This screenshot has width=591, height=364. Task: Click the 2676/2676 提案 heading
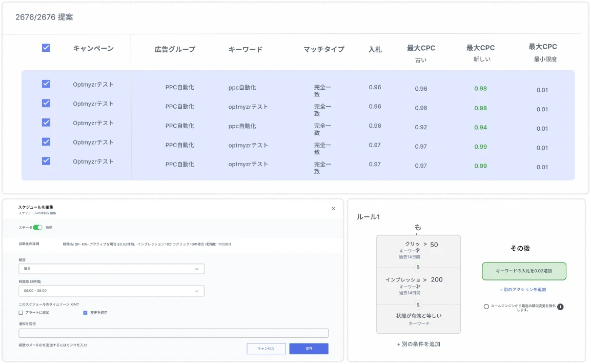[x=44, y=17]
